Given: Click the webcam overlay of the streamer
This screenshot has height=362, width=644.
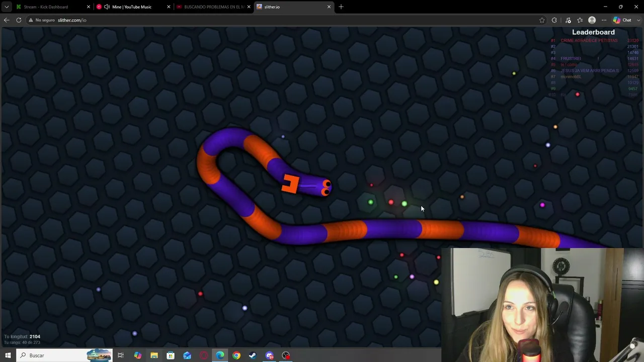Looking at the screenshot, I should click(x=542, y=305).
